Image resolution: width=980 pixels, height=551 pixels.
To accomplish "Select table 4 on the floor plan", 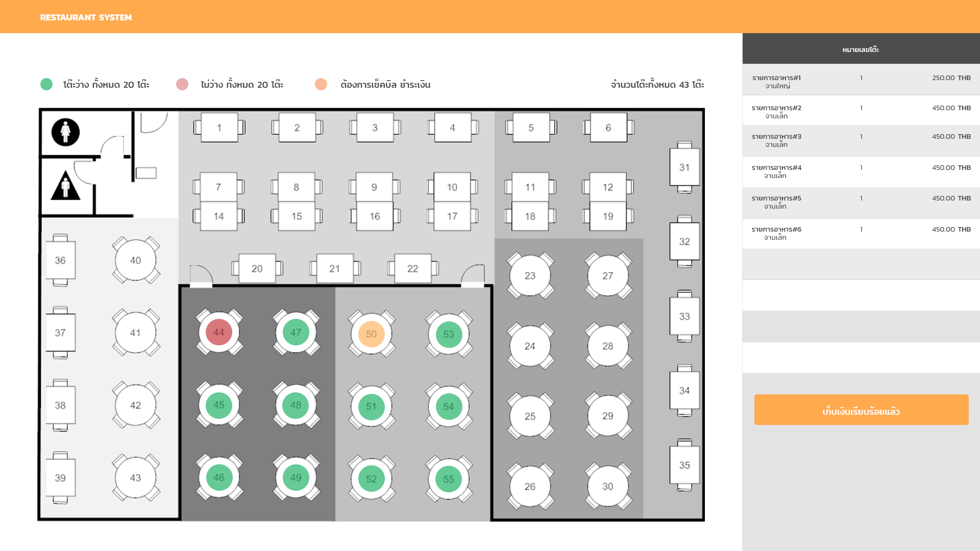I will tap(453, 128).
